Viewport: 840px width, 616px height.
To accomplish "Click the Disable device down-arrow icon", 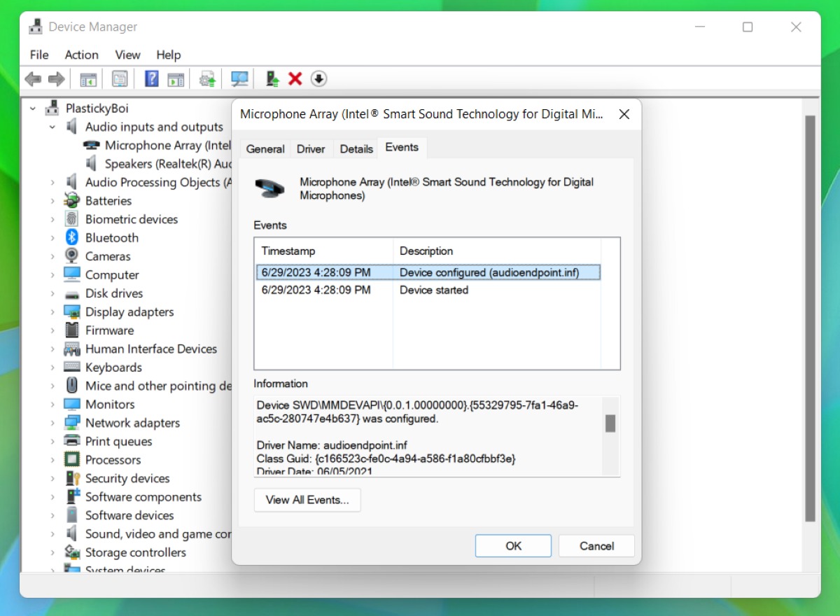I will [318, 79].
